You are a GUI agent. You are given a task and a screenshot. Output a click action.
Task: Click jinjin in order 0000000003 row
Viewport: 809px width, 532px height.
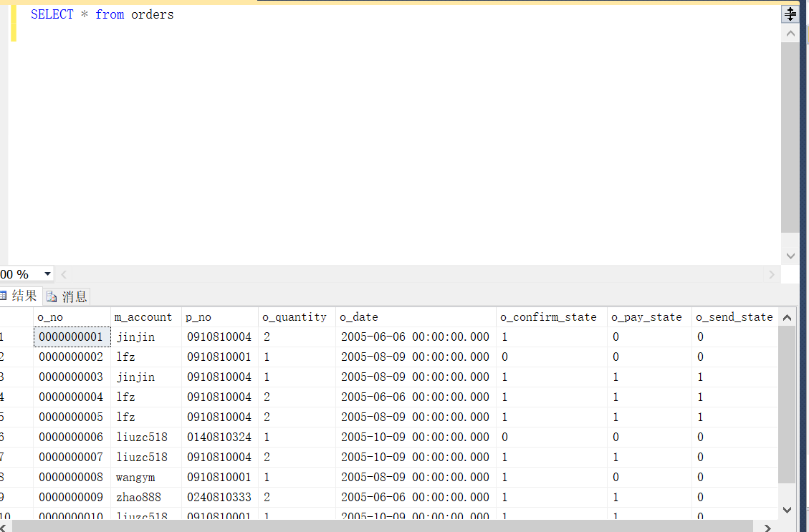tap(146, 377)
